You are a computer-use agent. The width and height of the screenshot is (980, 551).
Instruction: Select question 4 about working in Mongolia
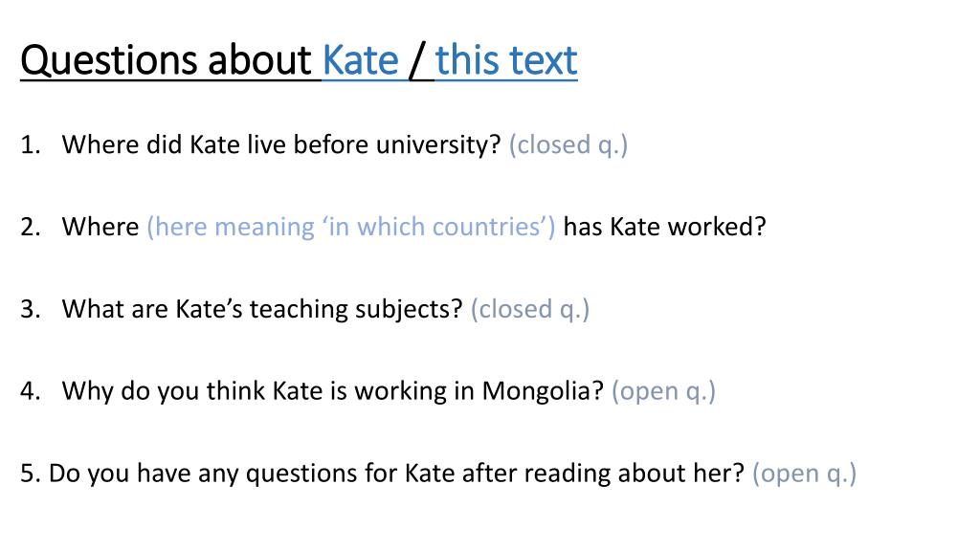(x=332, y=391)
